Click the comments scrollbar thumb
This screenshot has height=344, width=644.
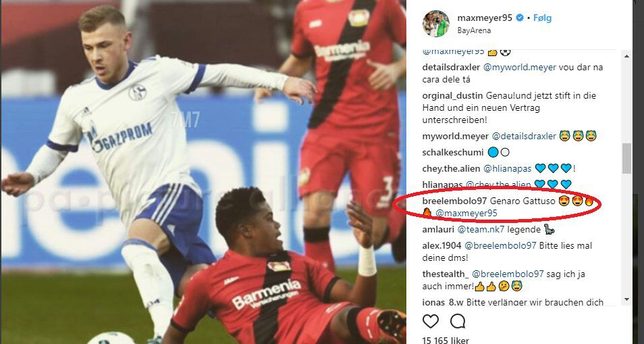point(626,158)
